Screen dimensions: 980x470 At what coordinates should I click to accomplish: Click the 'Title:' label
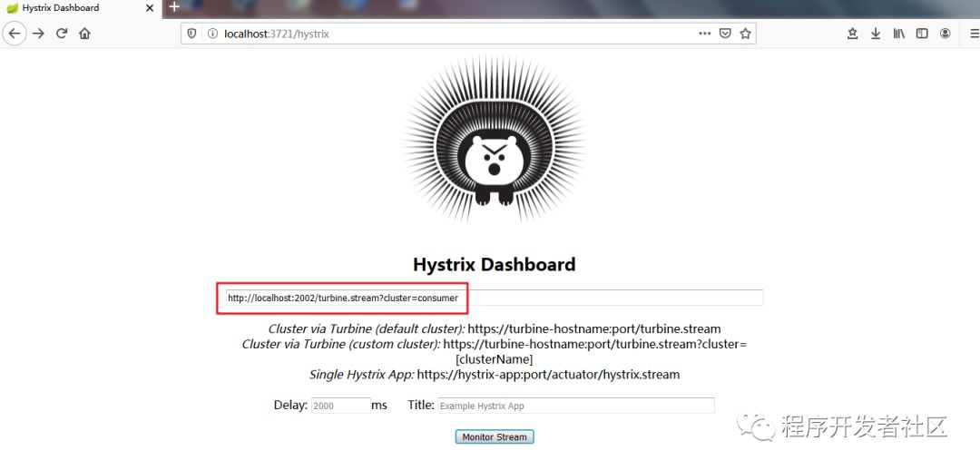(x=421, y=405)
